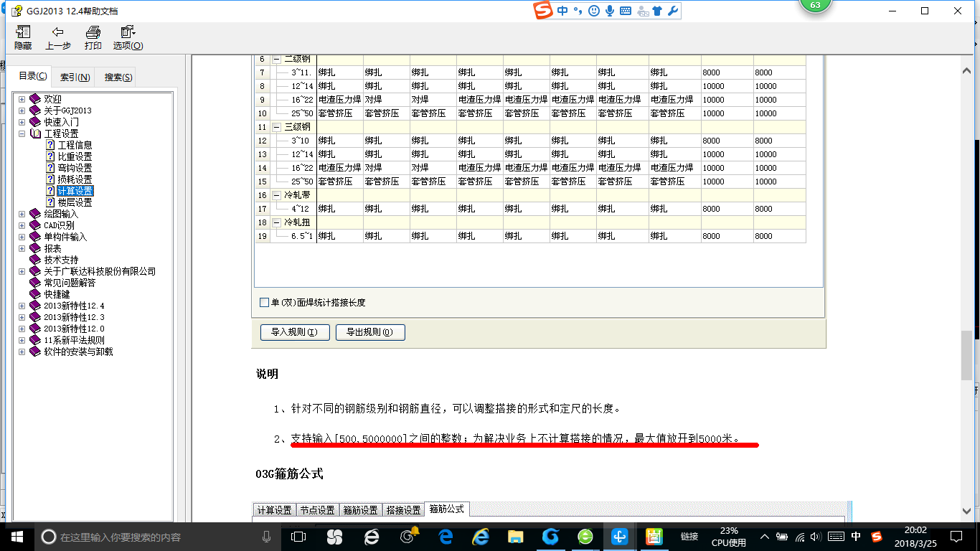Open the 损耗设置 help topic
The width and height of the screenshot is (980, 551).
[x=75, y=179]
